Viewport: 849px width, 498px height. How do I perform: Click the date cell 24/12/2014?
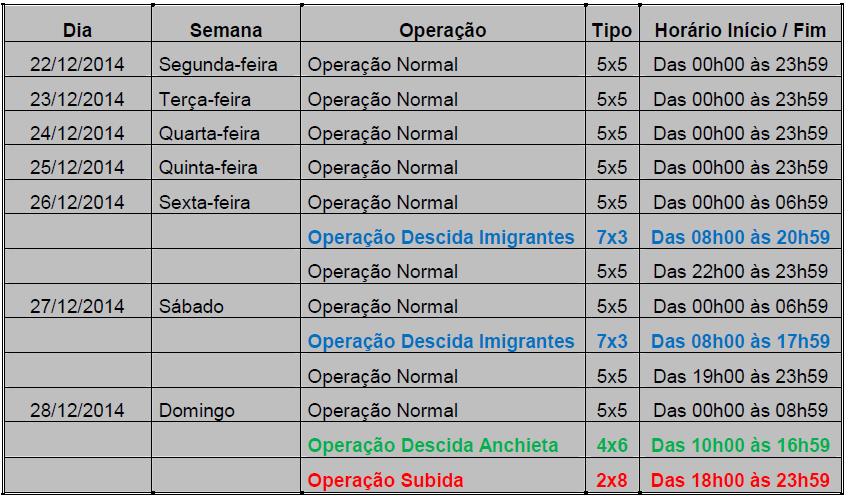(x=77, y=134)
